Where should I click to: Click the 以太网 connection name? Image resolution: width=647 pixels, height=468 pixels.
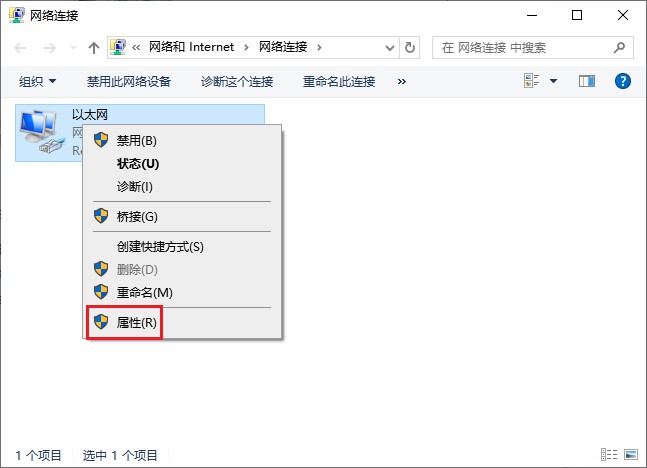[90, 114]
